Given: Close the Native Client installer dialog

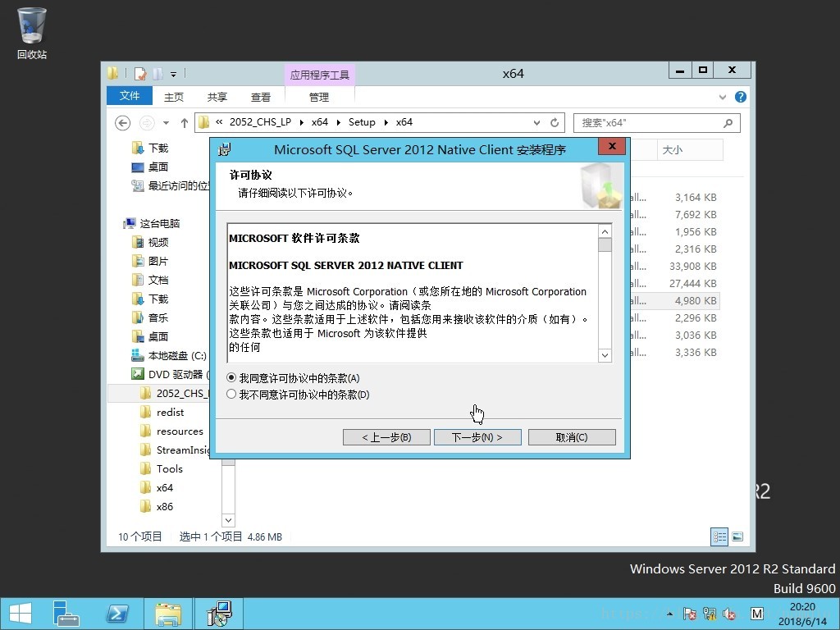Looking at the screenshot, I should coord(612,146).
